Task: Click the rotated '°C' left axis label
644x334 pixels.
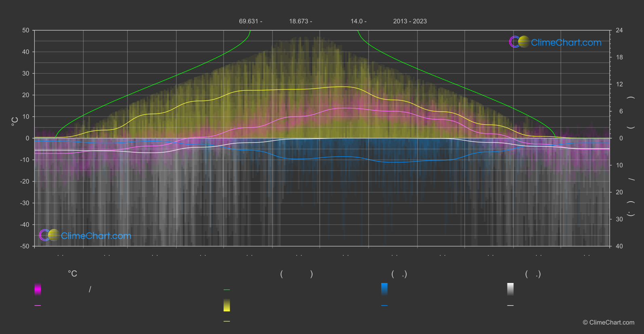Action: point(15,121)
